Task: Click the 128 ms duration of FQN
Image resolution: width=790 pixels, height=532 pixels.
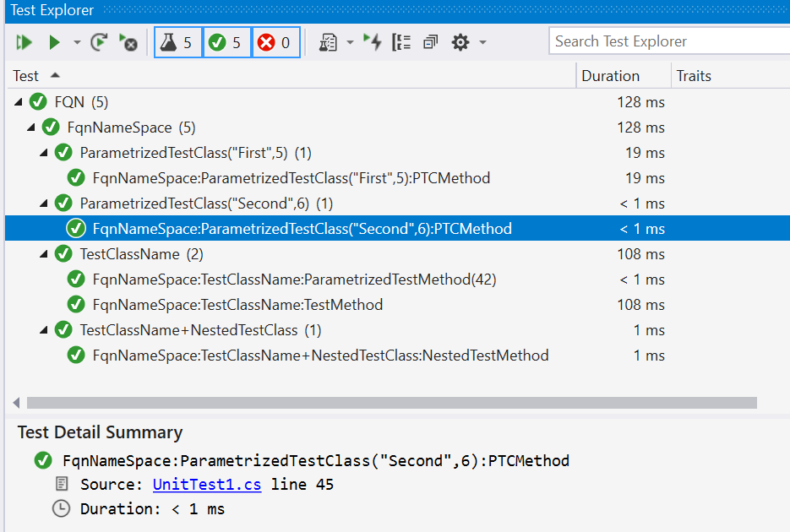Action: [x=640, y=102]
